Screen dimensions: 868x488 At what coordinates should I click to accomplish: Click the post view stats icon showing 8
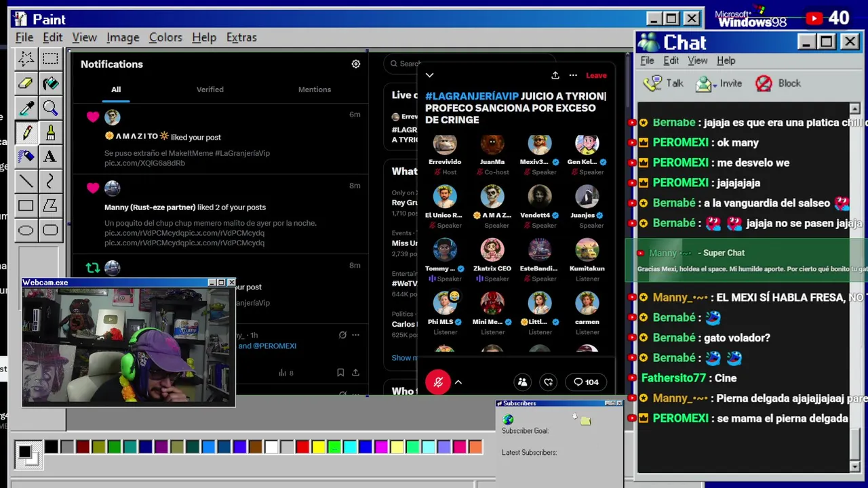pyautogui.click(x=286, y=373)
